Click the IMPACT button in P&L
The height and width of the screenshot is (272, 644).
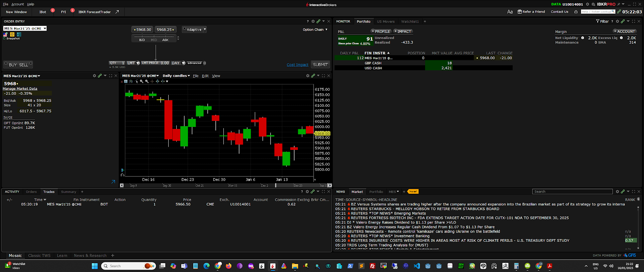(x=403, y=31)
